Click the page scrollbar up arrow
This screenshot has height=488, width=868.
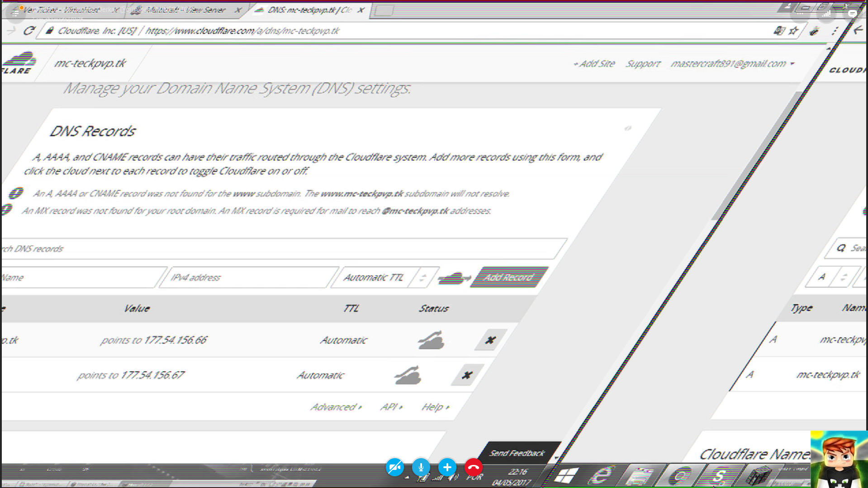click(x=829, y=48)
